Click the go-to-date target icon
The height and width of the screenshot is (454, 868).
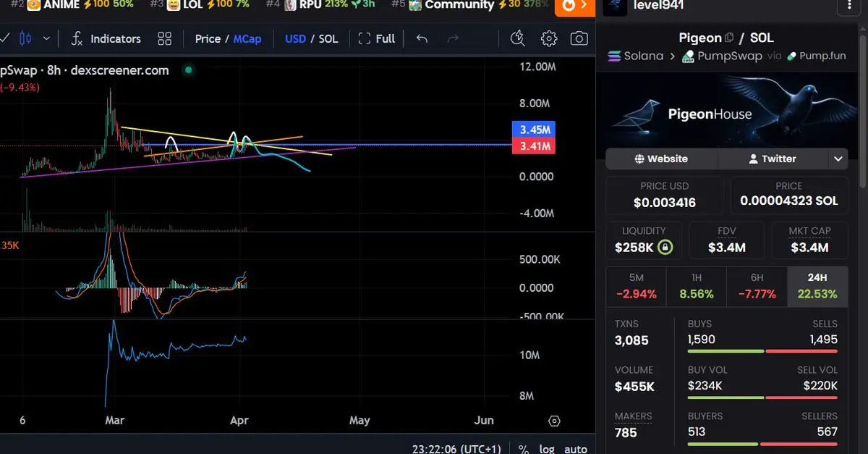point(554,421)
